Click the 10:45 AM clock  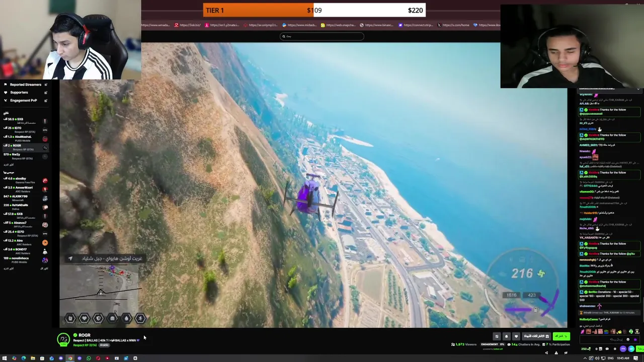point(623,358)
